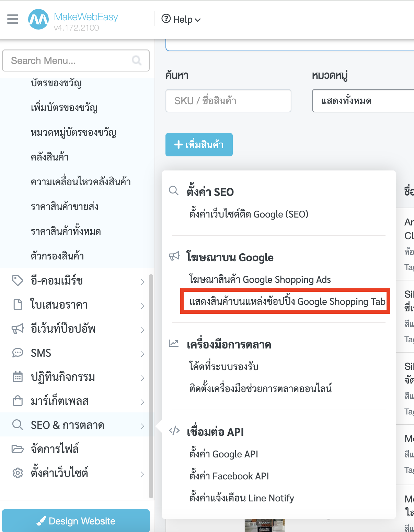The width and height of the screenshot is (414, 532).
Task: Click the chat bubble icon beside SMS
Action: click(18, 353)
